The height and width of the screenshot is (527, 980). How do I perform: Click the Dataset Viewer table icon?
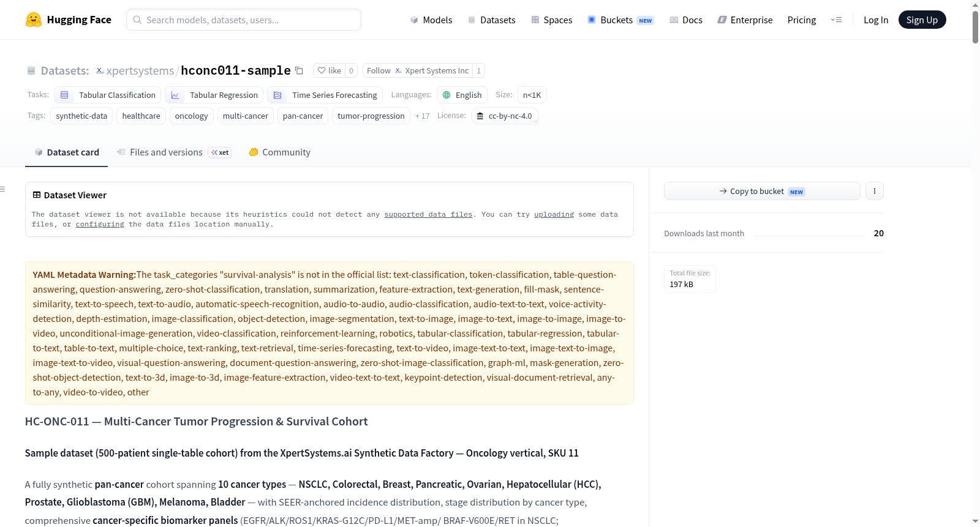[x=37, y=195]
